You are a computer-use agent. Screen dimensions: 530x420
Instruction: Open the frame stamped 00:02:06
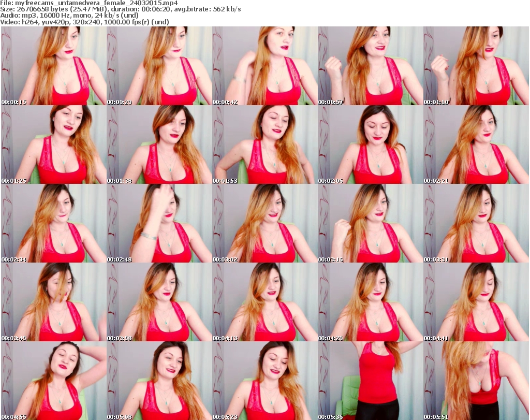click(371, 144)
